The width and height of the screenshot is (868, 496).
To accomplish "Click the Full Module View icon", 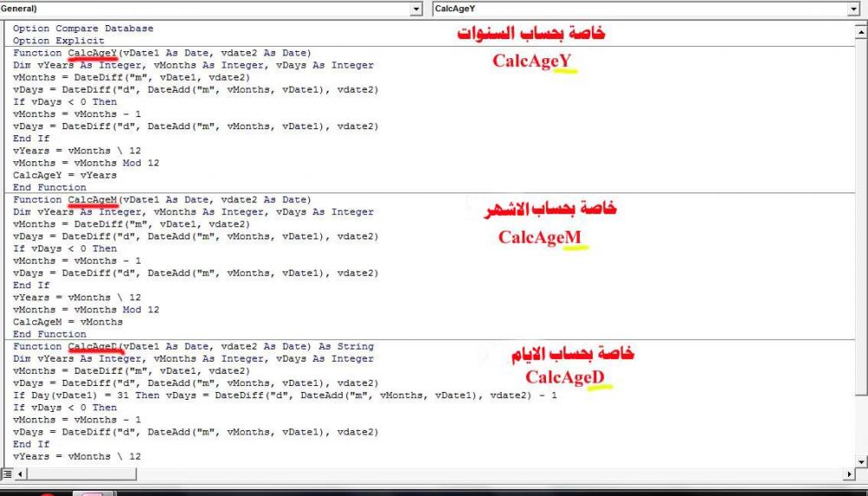I will point(7,473).
